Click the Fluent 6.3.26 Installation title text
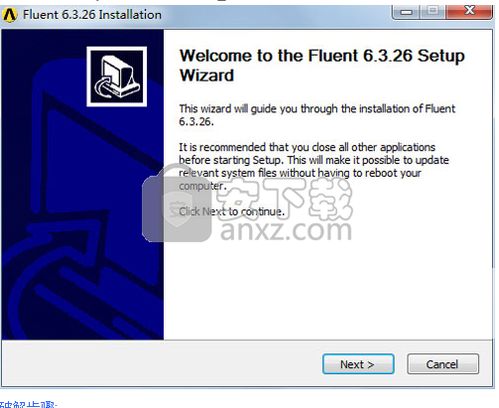Image resolution: width=499 pixels, height=408 pixels. point(92,15)
